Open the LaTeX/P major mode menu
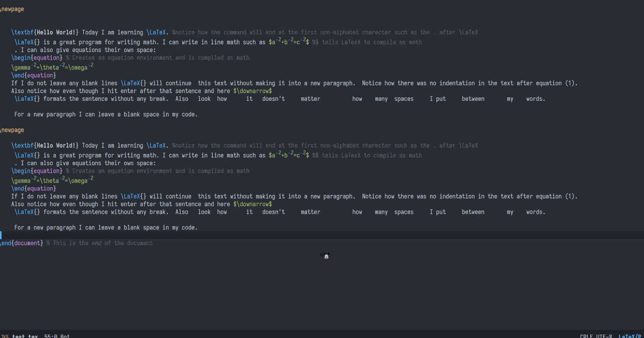Viewport: 644px width, 338px height. 630,336
